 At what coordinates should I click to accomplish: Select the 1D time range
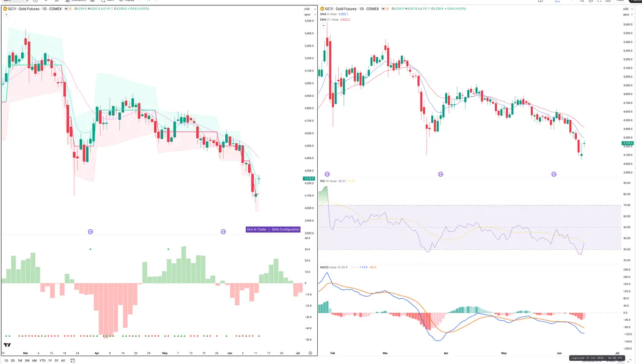6,360
